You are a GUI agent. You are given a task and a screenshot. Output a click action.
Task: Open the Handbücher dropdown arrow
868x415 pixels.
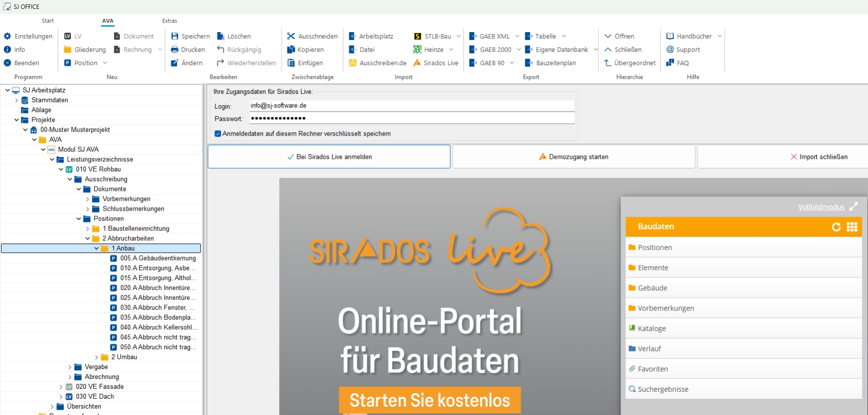720,36
